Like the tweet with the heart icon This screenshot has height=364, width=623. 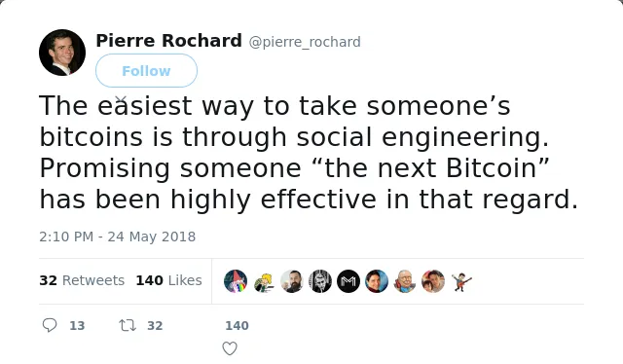(230, 348)
